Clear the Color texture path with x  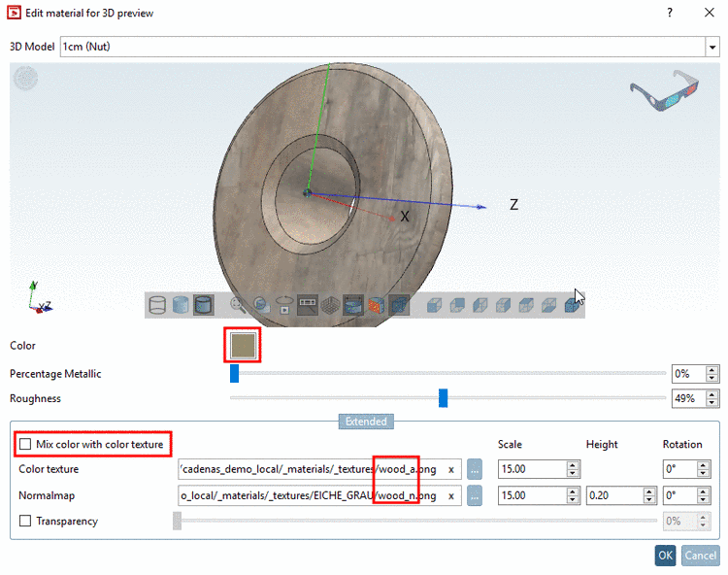450,469
